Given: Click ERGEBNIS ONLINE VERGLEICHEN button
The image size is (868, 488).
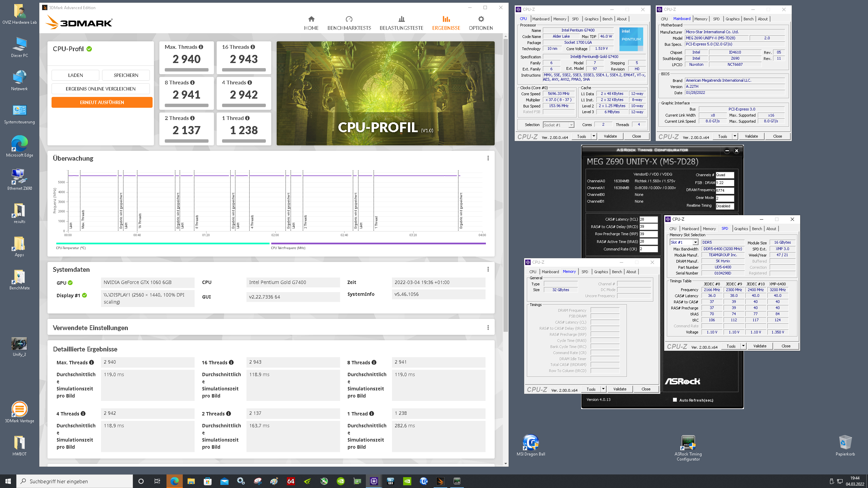Looking at the screenshot, I should tap(100, 89).
